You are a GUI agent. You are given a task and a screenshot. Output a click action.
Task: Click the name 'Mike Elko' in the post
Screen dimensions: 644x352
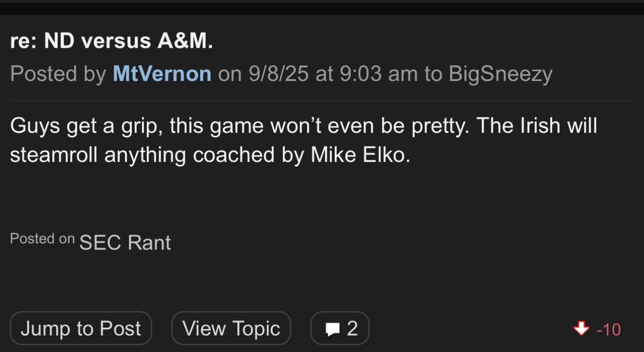[358, 155]
